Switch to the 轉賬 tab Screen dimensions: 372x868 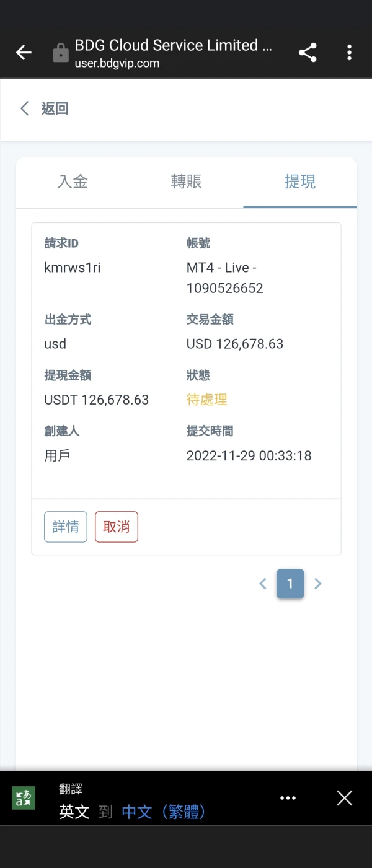(x=185, y=182)
